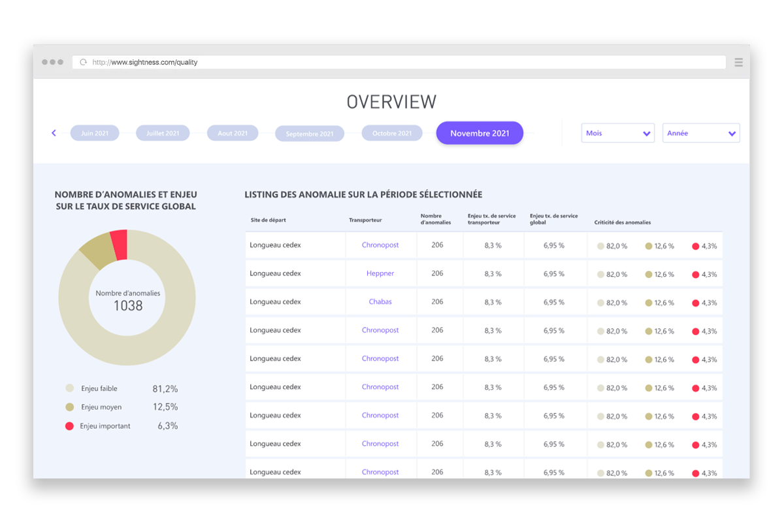The height and width of the screenshot is (532, 784).
Task: Click the Enjeu moyen legend dot
Action: coord(69,407)
